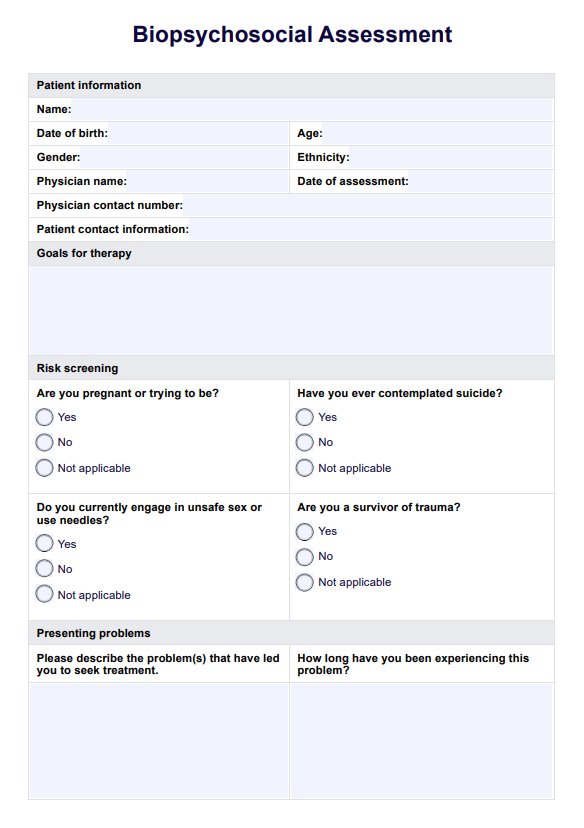
Task: Choose Not applicable for suicide question
Action: click(x=305, y=468)
